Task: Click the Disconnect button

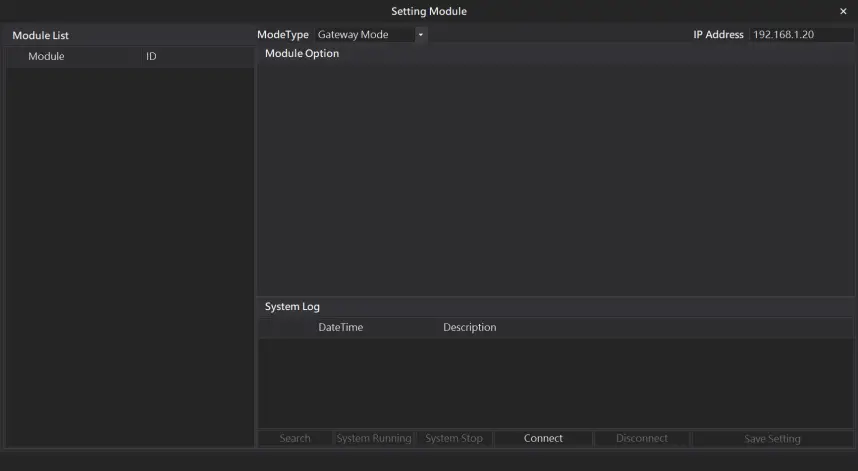Action: coord(641,438)
